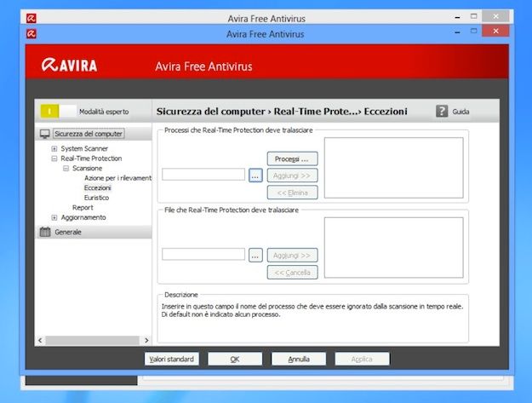Click the process name input field
The image size is (532, 403).
[203, 175]
